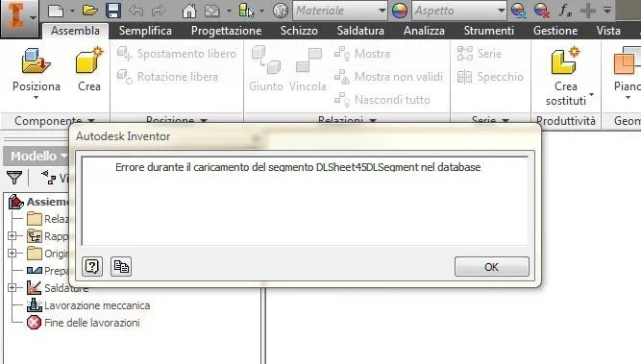Screen dimensions: 641x364
Task: Switch to the Semplifica tab
Action: click(145, 31)
